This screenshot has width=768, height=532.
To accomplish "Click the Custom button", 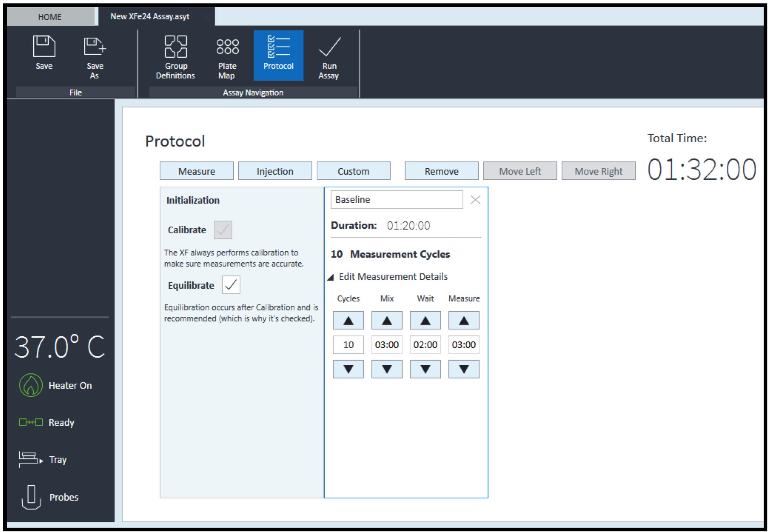I will 353,171.
